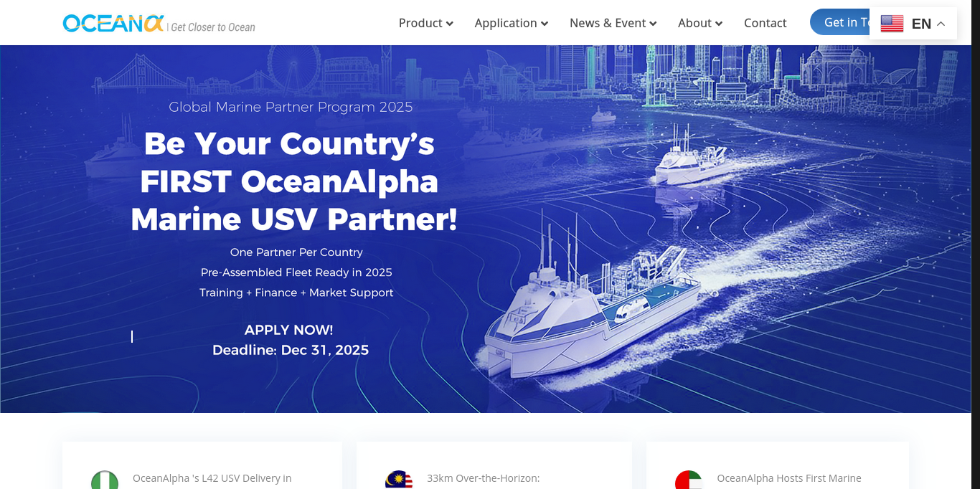The image size is (980, 489).
Task: Expand the EN language selector chevron
Action: point(941,24)
